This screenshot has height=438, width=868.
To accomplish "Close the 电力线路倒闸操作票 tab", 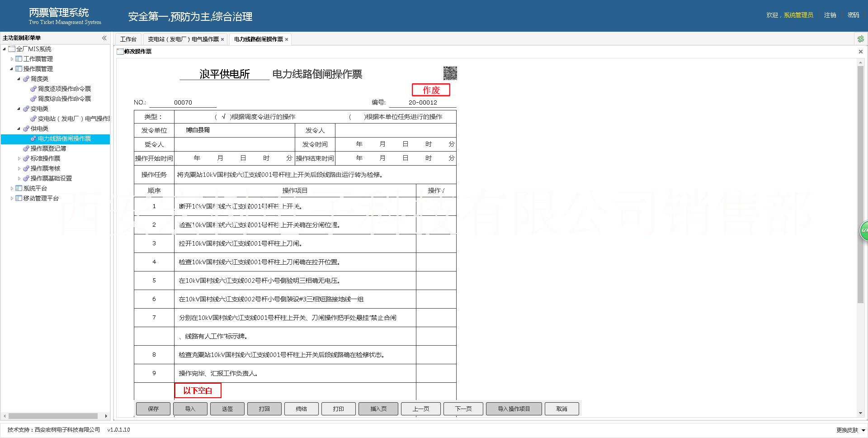I will (x=287, y=39).
